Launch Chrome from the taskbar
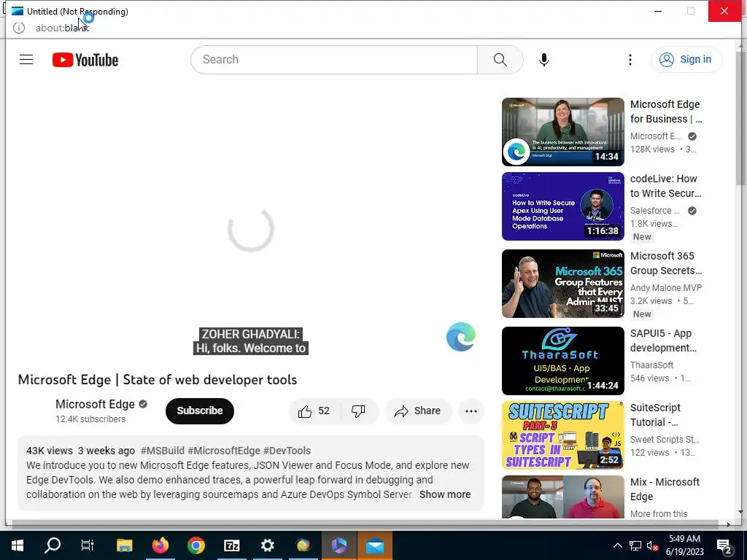This screenshot has height=560, width=747. tap(196, 545)
